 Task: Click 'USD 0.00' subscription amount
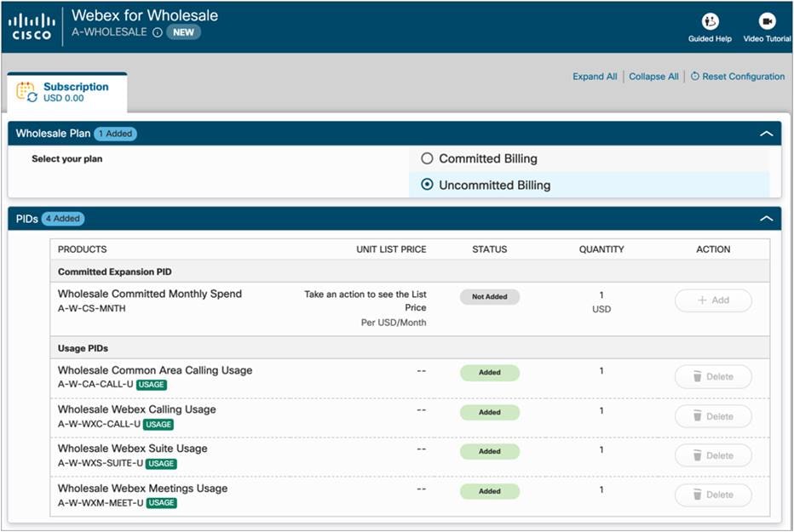(x=64, y=98)
